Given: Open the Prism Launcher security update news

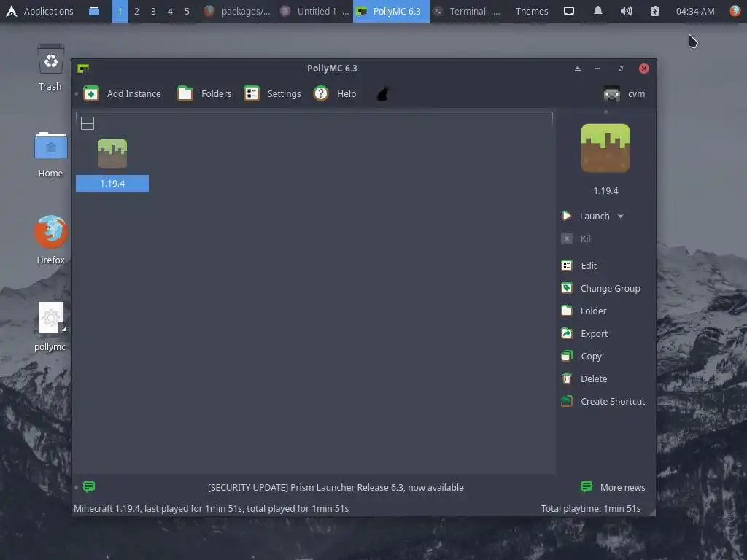Looking at the screenshot, I should [336, 487].
